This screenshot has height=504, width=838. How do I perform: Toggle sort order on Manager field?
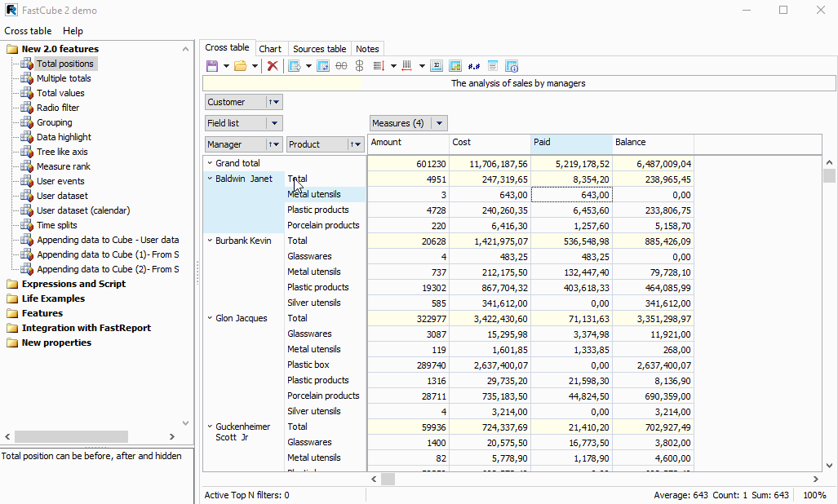tap(274, 144)
